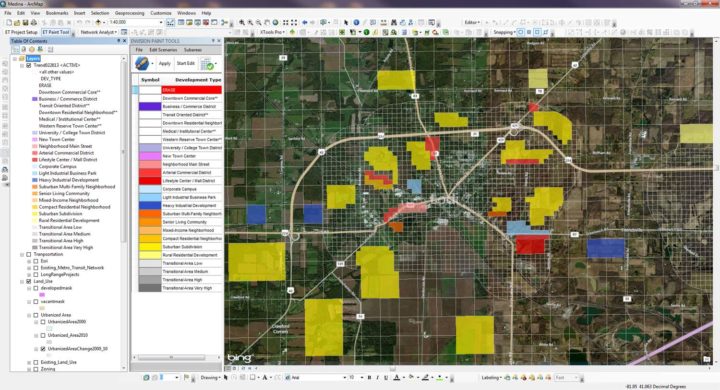Open the Snapping dropdown menu

tap(504, 32)
